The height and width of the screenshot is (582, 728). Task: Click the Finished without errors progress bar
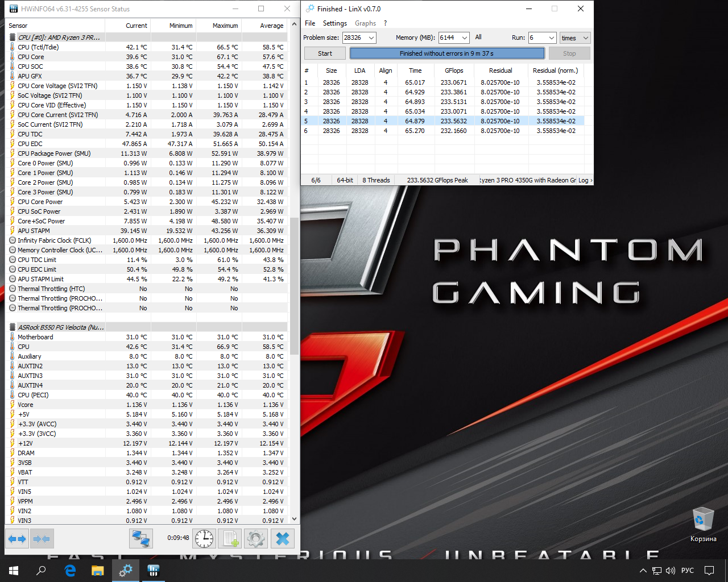[447, 53]
